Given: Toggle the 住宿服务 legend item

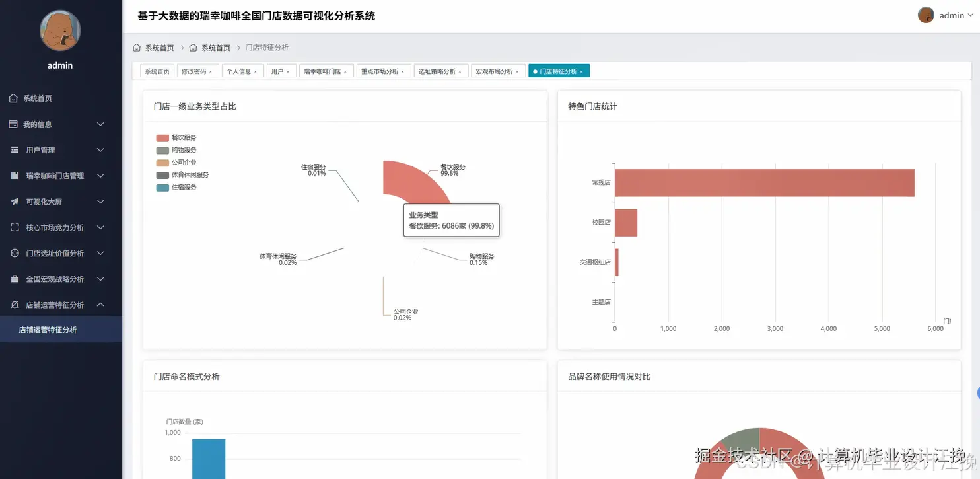Looking at the screenshot, I should 176,188.
